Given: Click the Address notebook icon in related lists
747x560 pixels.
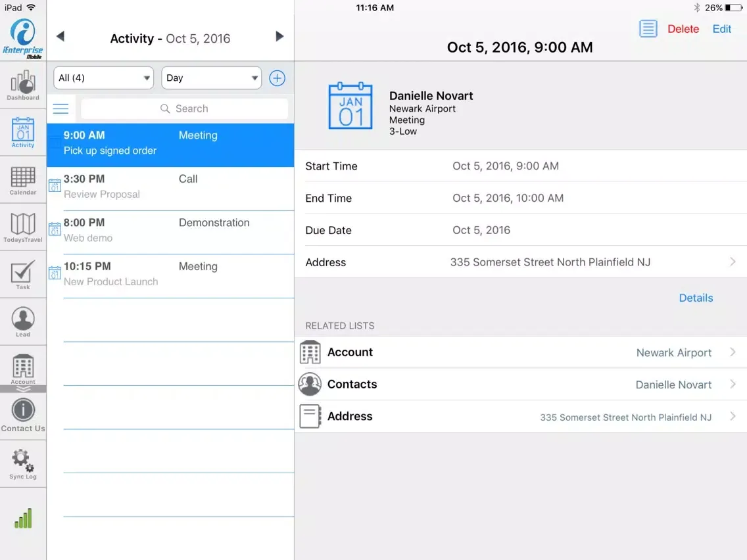Looking at the screenshot, I should coord(310,416).
